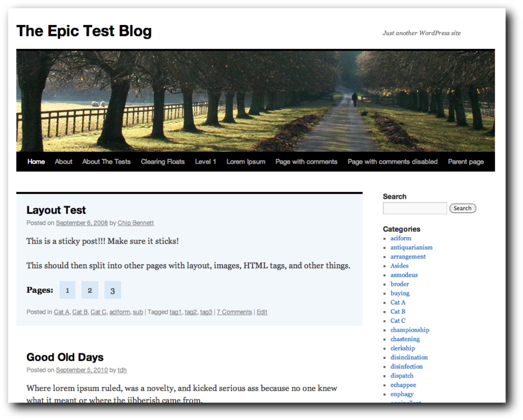Open Cat A in Categories sidebar
523x420 pixels.
[x=398, y=302]
